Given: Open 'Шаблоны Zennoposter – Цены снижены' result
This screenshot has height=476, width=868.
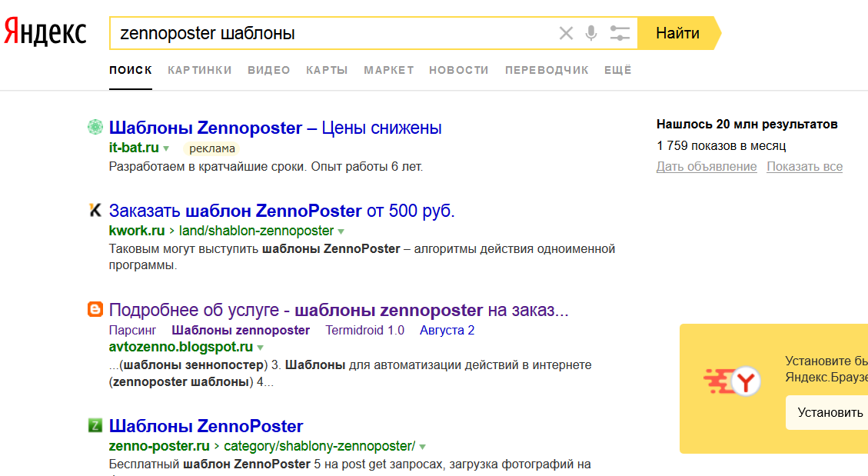Looking at the screenshot, I should [275, 128].
